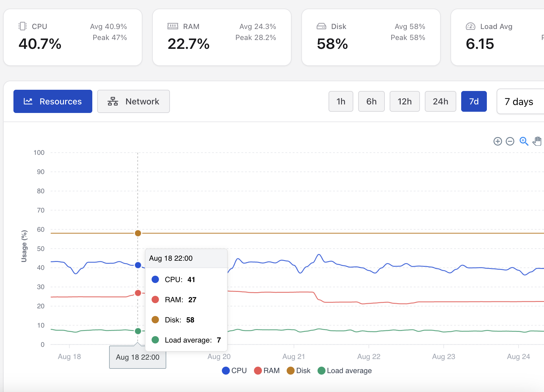The width and height of the screenshot is (544, 392).
Task: Select the 1h time range
Action: tap(341, 101)
